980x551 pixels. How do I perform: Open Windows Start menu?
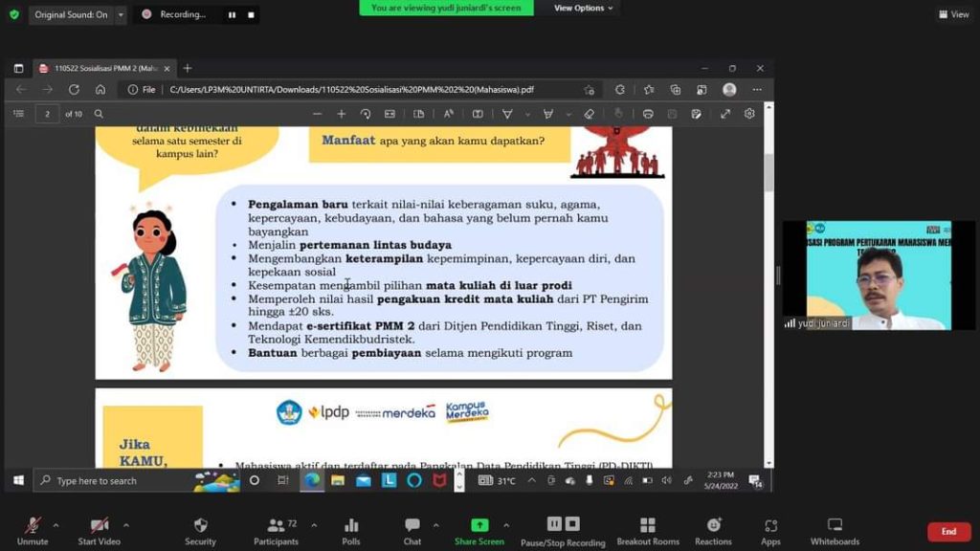(x=18, y=480)
